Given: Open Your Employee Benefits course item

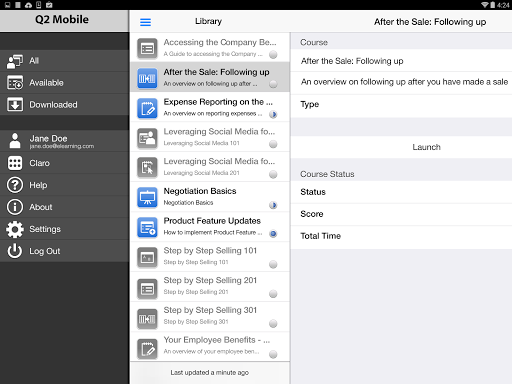Looking at the screenshot, I should 210,346.
